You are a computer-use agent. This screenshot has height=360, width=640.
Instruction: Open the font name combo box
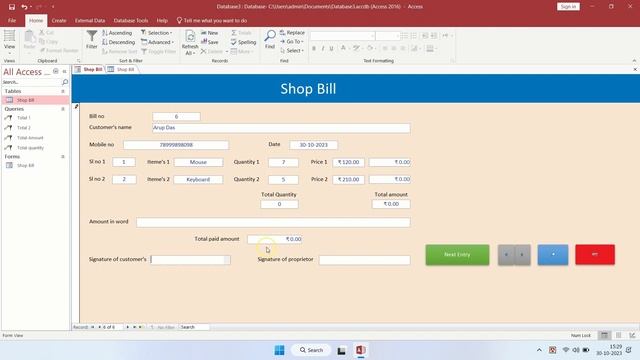342,36
